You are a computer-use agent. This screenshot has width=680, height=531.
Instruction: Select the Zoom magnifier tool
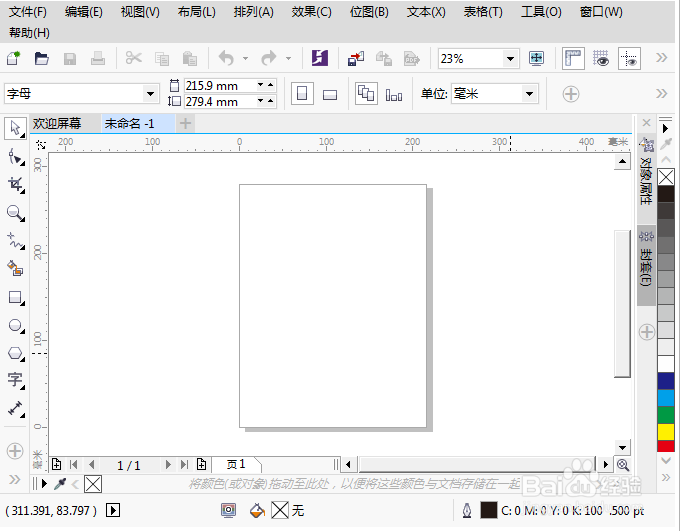(x=16, y=213)
